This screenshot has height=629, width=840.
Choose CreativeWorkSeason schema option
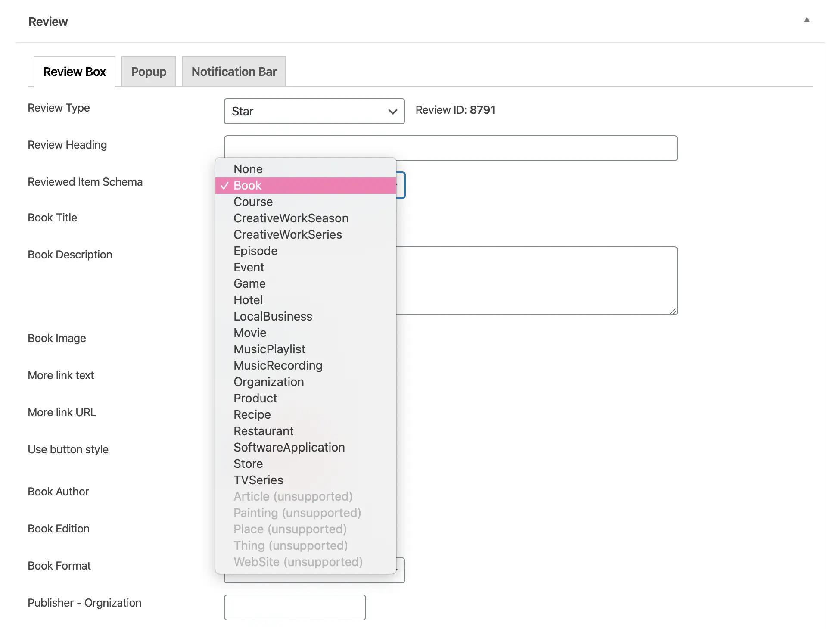(x=305, y=218)
